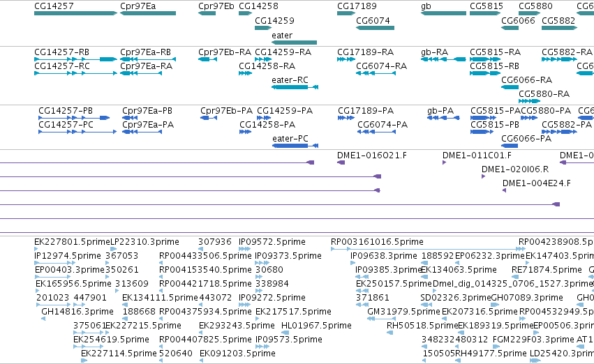Click EST IP09572.5prime

point(245,249)
